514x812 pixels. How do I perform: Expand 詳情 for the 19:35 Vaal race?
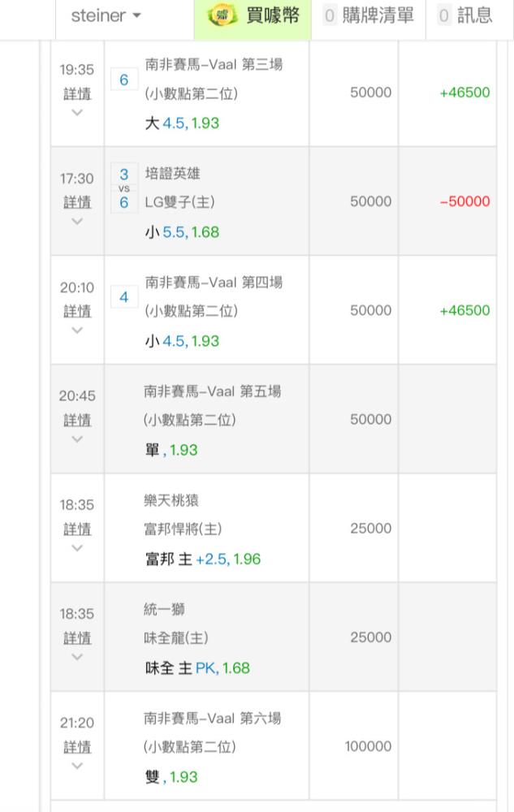(x=77, y=93)
